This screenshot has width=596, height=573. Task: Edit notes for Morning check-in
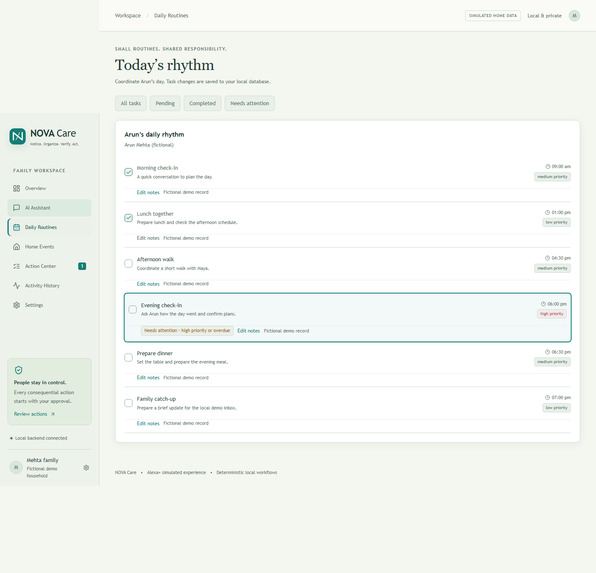pyautogui.click(x=148, y=192)
